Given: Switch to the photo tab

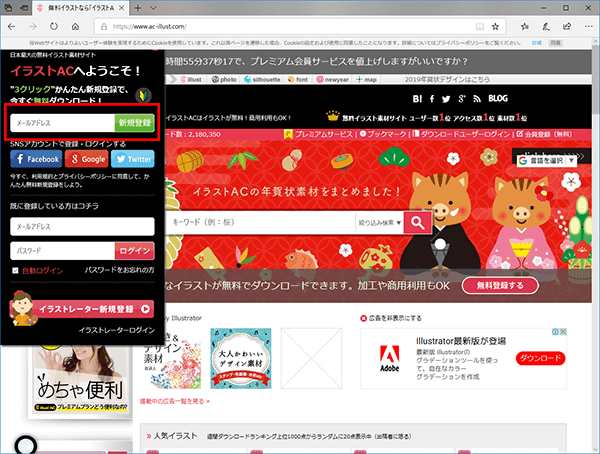Looking at the screenshot, I should point(224,80).
